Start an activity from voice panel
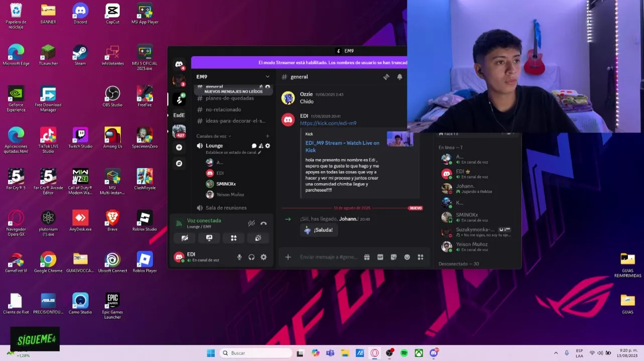 click(234, 238)
